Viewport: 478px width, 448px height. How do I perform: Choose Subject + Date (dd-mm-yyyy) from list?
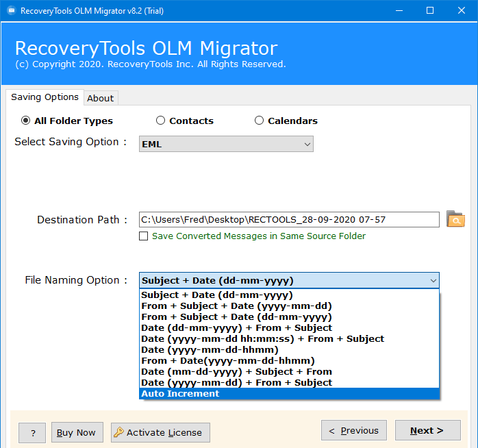[x=289, y=295]
